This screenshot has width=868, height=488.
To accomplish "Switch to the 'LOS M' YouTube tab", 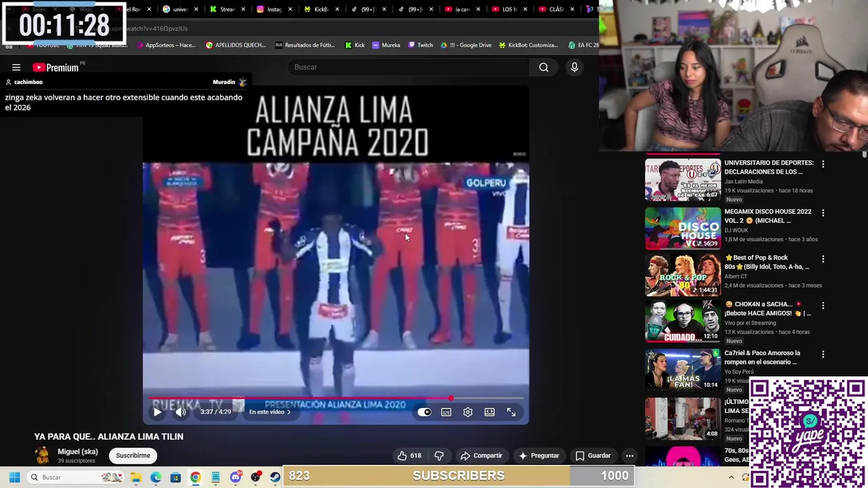I will coord(508,9).
